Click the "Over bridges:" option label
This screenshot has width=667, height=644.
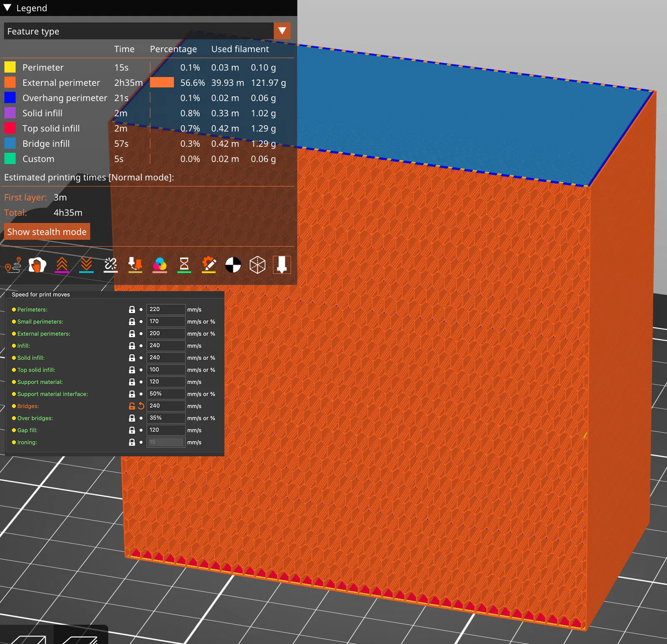pos(35,418)
